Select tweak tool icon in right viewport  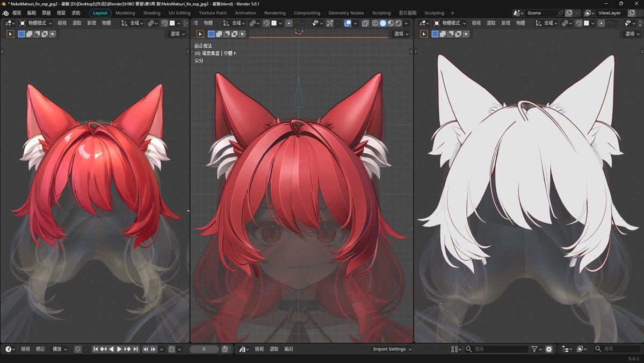(424, 34)
